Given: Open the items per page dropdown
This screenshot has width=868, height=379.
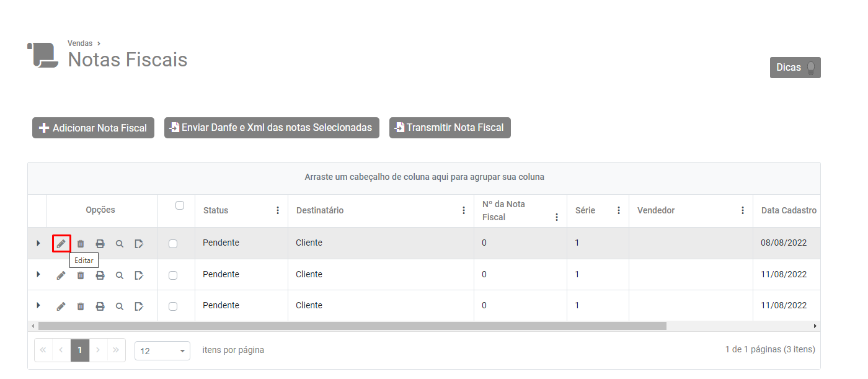Looking at the screenshot, I should (x=162, y=351).
